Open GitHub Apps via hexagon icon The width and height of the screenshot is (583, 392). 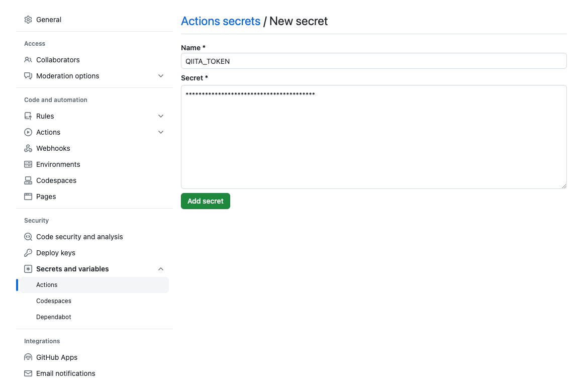28,357
